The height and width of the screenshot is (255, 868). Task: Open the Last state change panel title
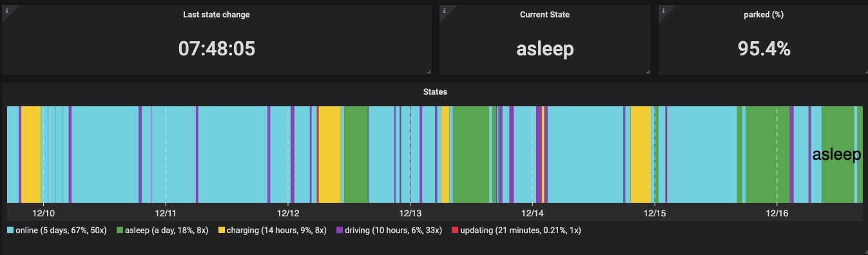(x=217, y=14)
